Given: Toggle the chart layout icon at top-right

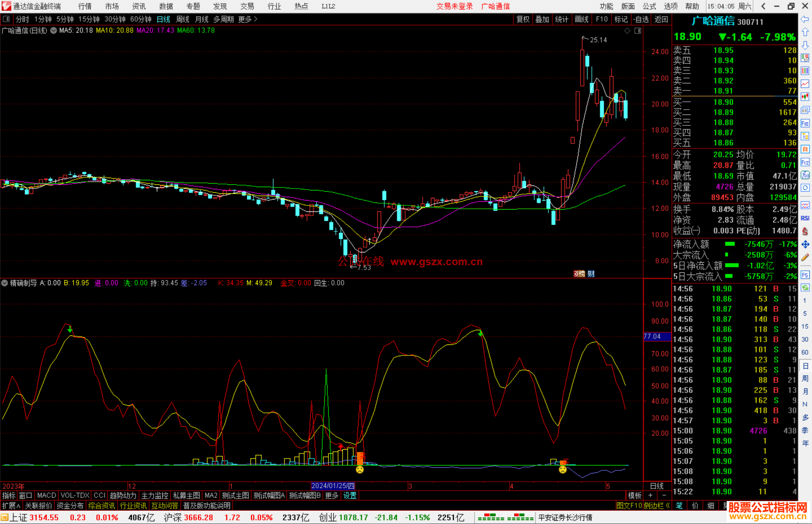Looking at the screenshot, I should point(638,31).
